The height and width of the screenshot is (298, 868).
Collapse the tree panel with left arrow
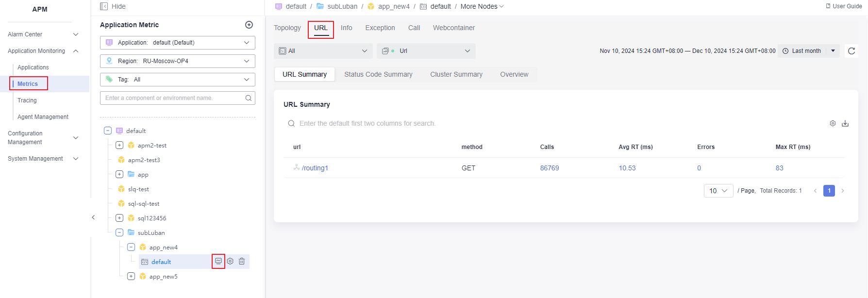93,217
